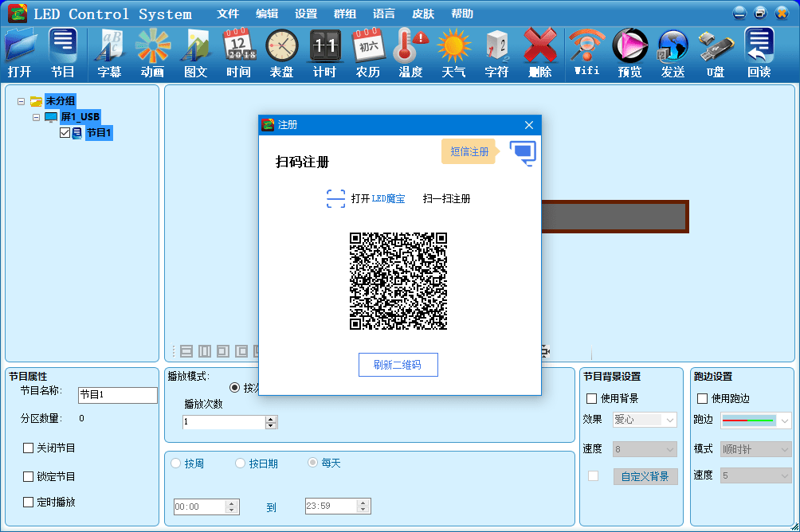Viewport: 800px width, 532px height.
Task: Send content with 发送 button
Action: pyautogui.click(x=672, y=52)
